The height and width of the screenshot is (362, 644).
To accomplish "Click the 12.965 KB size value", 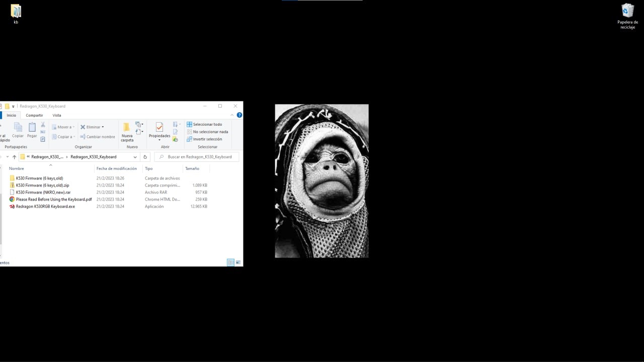I will [x=199, y=206].
